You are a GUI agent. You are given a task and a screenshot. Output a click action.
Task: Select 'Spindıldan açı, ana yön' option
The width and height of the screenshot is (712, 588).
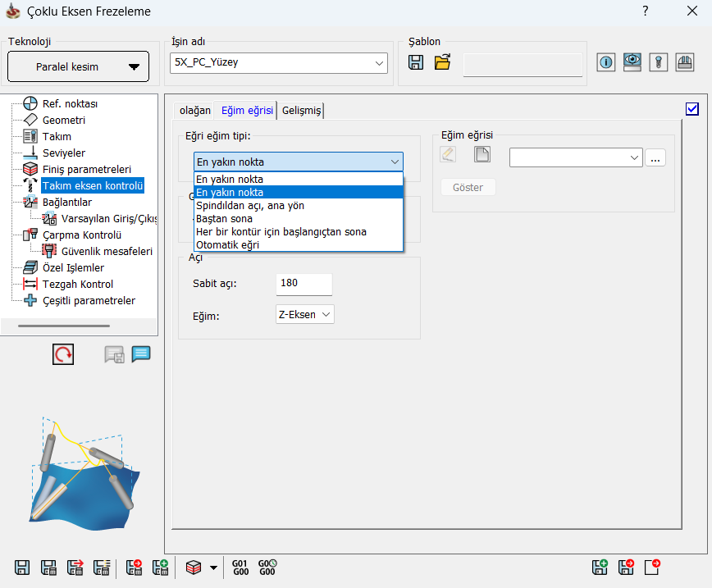(250, 205)
